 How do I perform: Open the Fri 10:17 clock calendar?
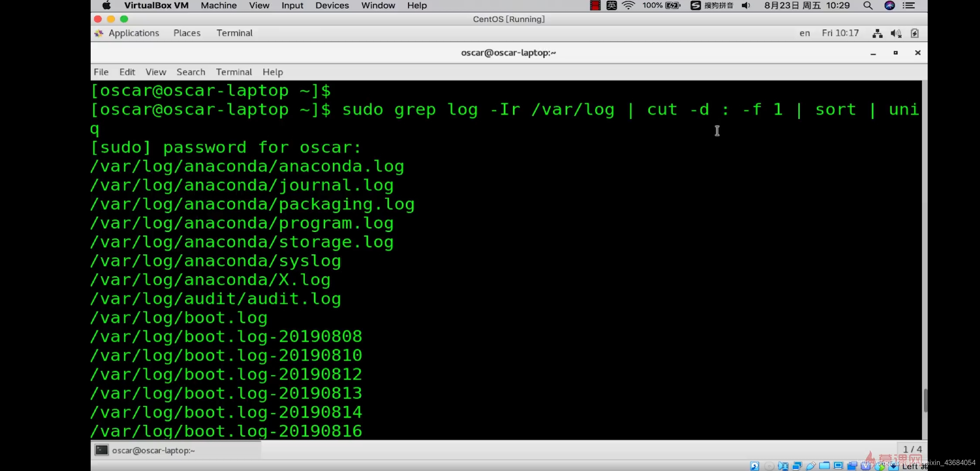(840, 33)
